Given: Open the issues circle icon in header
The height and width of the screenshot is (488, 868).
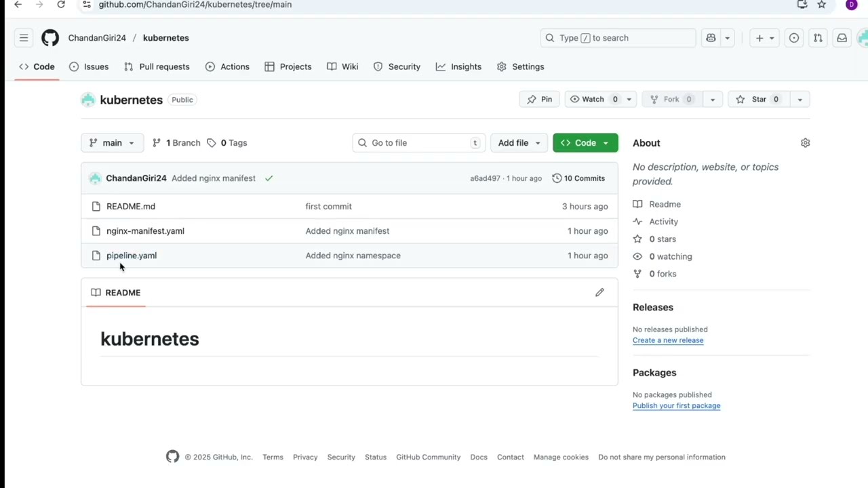Looking at the screenshot, I should coord(794,38).
